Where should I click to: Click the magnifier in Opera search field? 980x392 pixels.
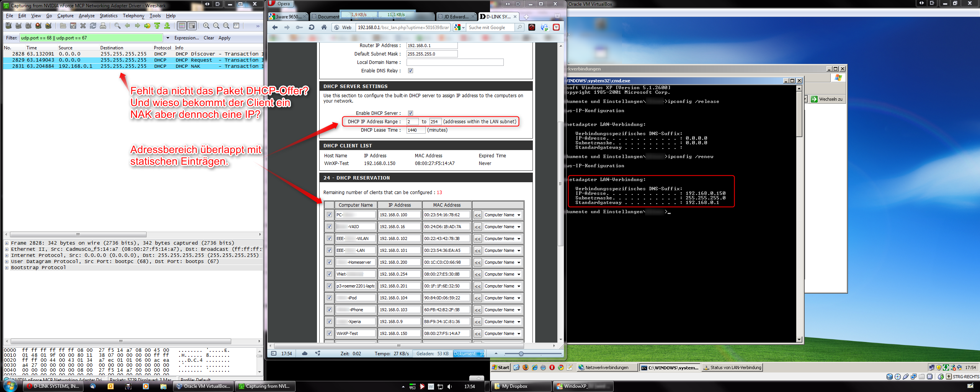(519, 27)
